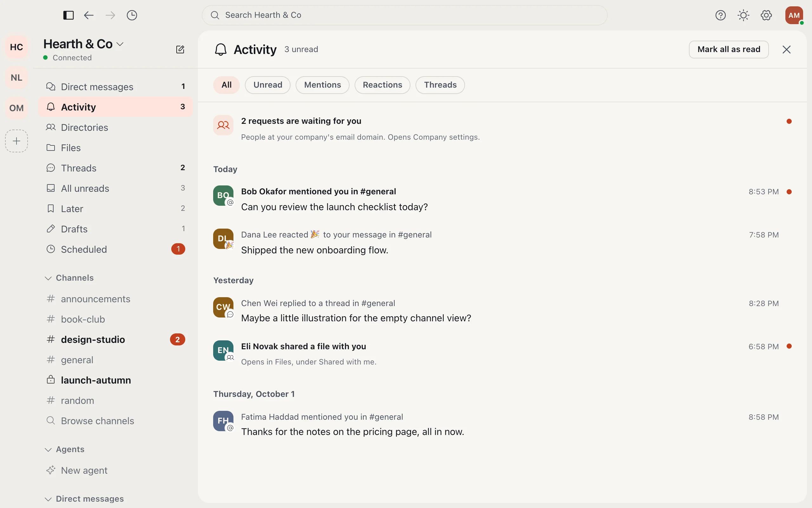Viewport: 812px width, 508px height.
Task: Open All unreads in sidebar
Action: (x=115, y=189)
